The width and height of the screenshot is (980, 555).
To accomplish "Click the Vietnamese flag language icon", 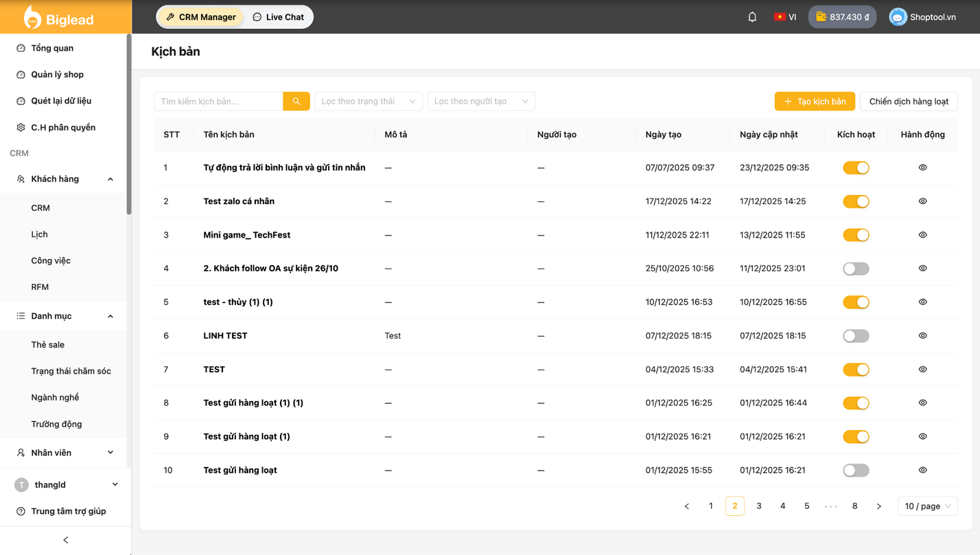I will tap(779, 16).
